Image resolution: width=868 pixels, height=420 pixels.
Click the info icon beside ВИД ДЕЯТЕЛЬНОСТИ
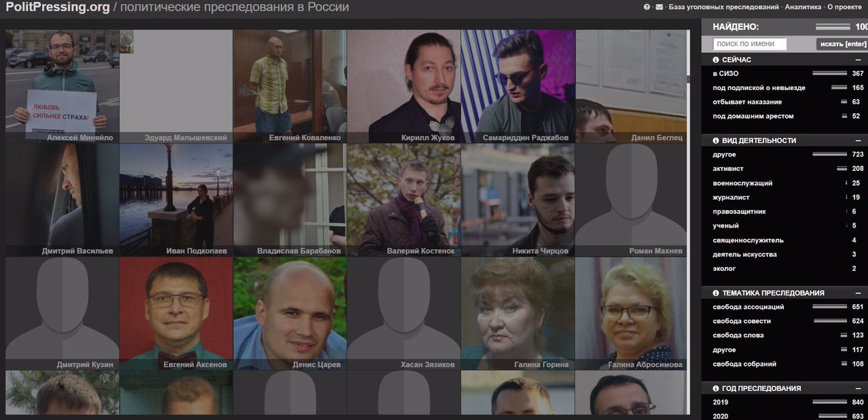click(x=716, y=141)
